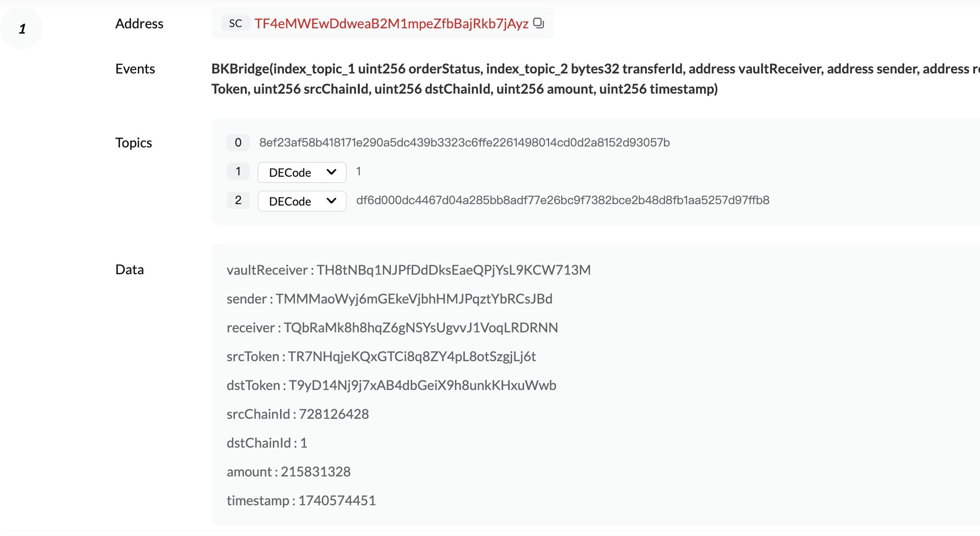Click the timestamp value 1740574451
This screenshot has height=536, width=980.
point(337,500)
